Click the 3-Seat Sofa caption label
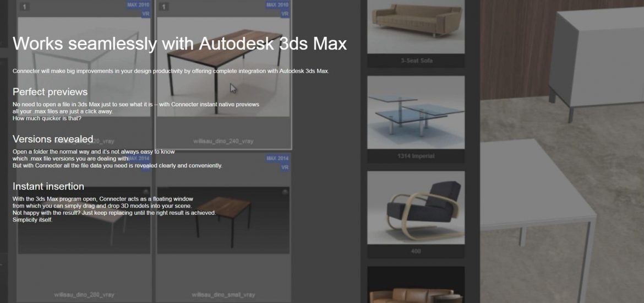The height and width of the screenshot is (303, 644). pyautogui.click(x=416, y=61)
